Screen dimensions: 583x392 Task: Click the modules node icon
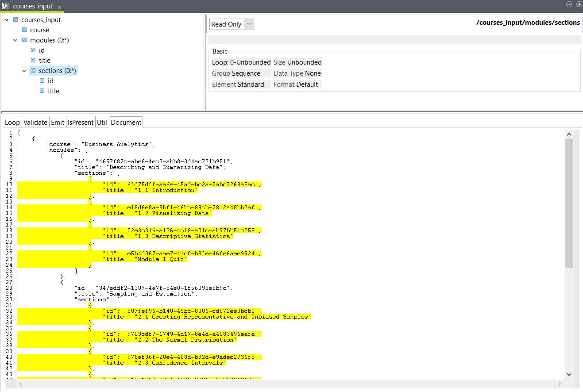pyautogui.click(x=24, y=40)
